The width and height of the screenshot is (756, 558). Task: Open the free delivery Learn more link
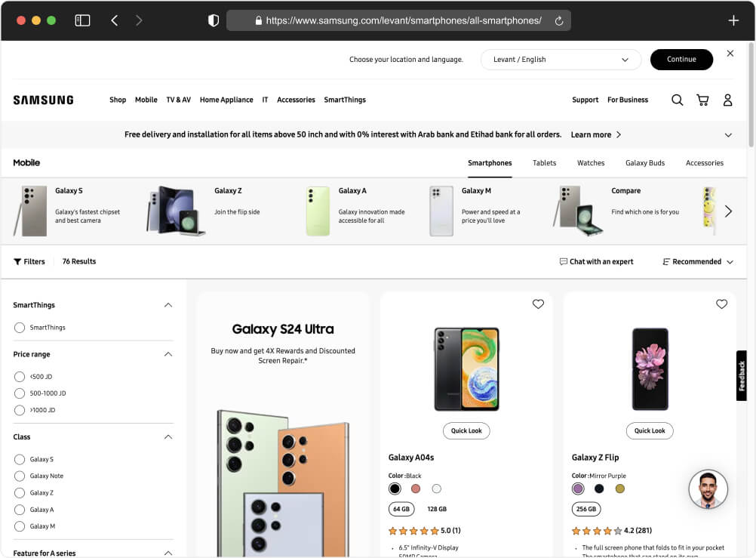592,134
